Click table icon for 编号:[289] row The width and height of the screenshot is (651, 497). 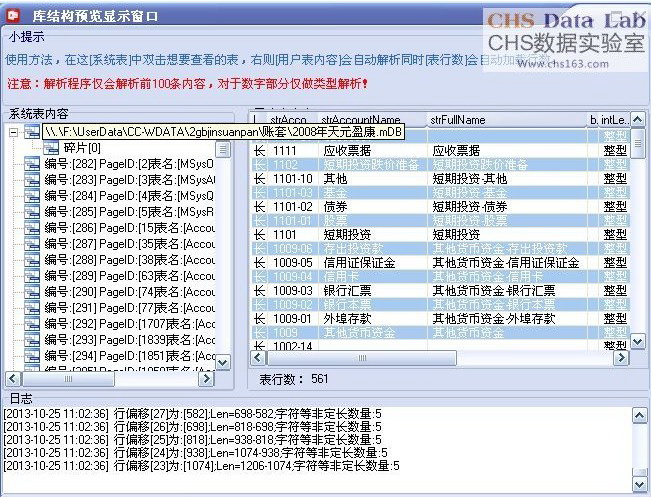(x=32, y=276)
